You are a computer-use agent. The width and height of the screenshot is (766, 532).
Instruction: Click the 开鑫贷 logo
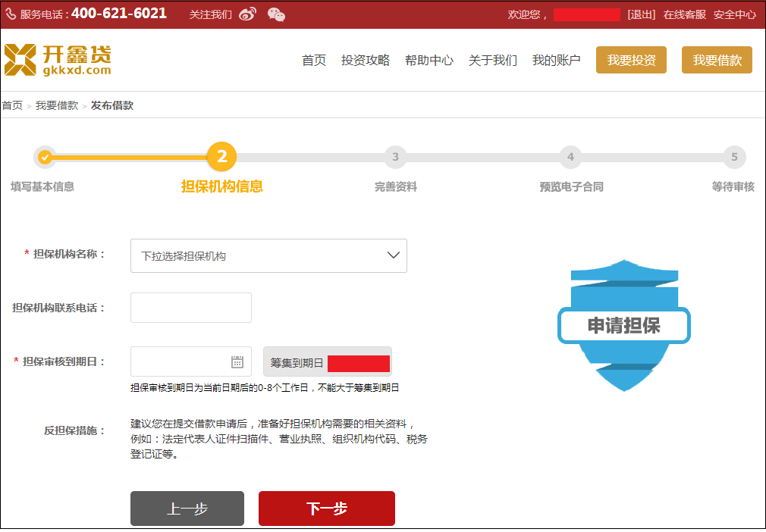click(58, 60)
